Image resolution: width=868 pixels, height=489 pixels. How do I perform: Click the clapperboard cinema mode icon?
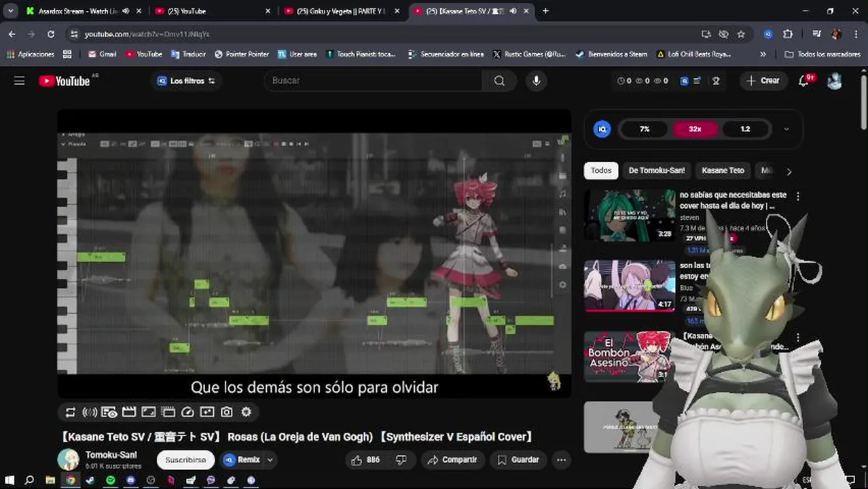click(x=129, y=412)
